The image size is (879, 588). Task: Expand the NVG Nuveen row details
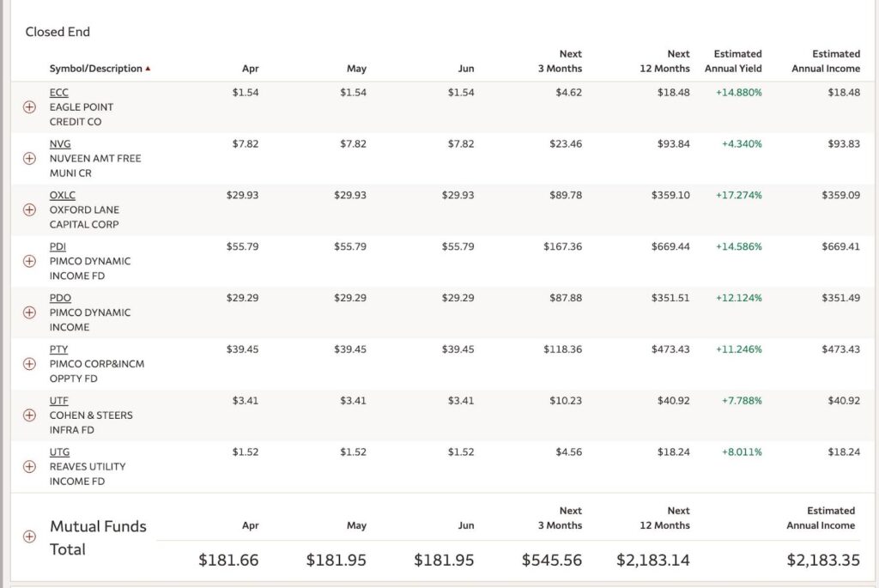coord(29,159)
